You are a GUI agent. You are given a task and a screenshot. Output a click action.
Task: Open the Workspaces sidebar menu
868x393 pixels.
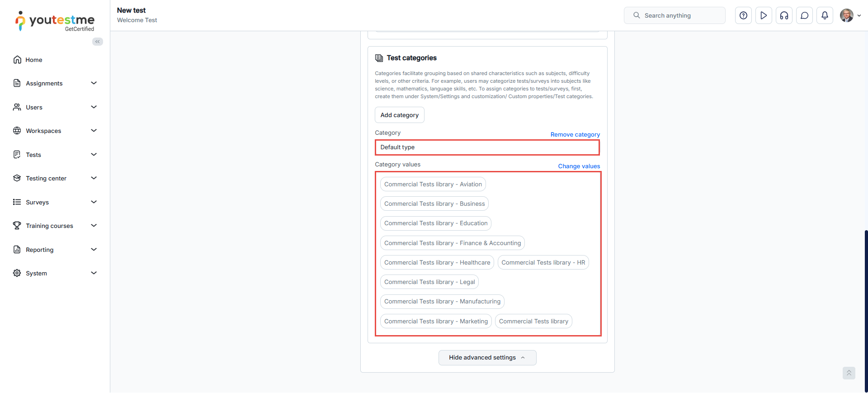click(43, 131)
